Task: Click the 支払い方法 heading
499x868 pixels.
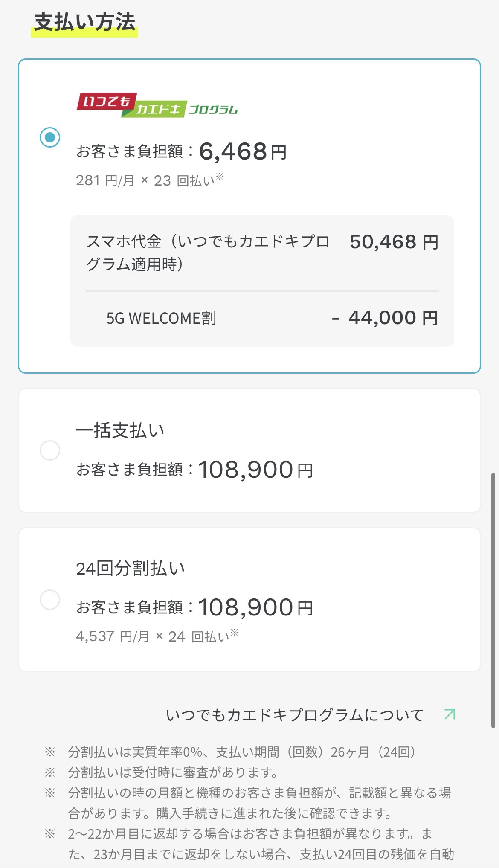Action: [x=84, y=22]
